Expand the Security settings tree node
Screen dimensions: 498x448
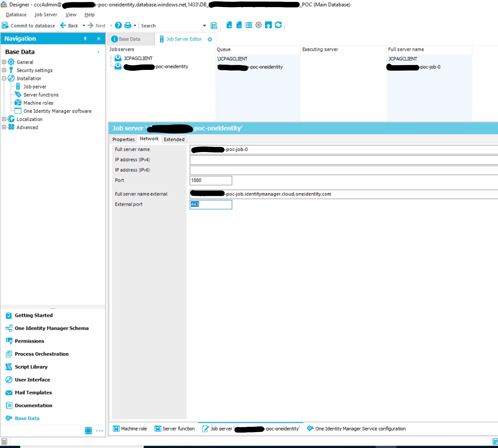(4, 70)
